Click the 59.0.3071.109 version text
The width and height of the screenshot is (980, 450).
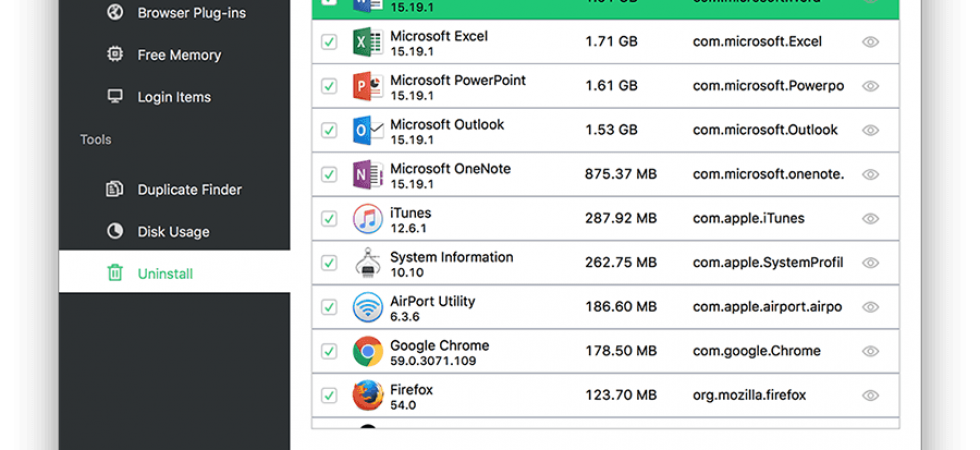pos(433,361)
